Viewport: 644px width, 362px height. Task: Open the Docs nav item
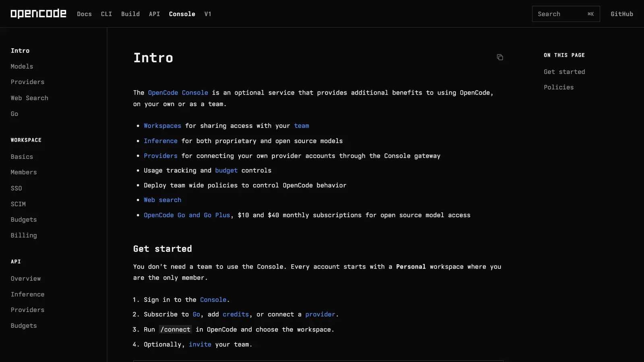tap(85, 14)
